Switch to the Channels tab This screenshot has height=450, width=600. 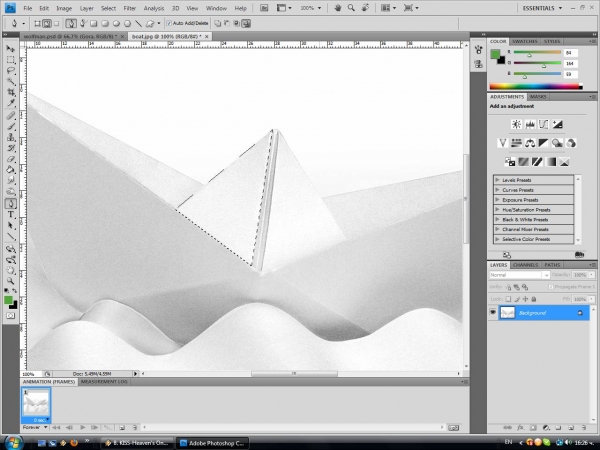pos(525,265)
